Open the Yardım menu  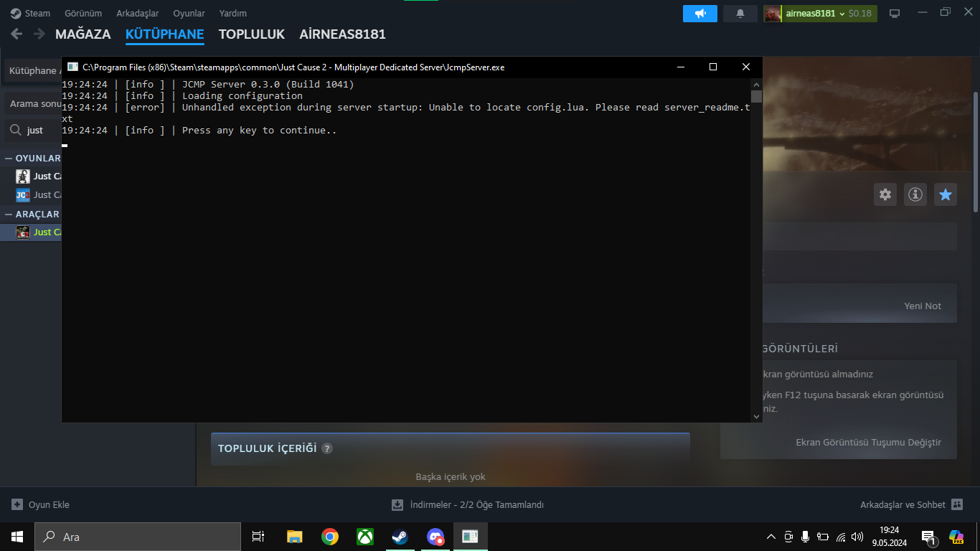pos(233,14)
